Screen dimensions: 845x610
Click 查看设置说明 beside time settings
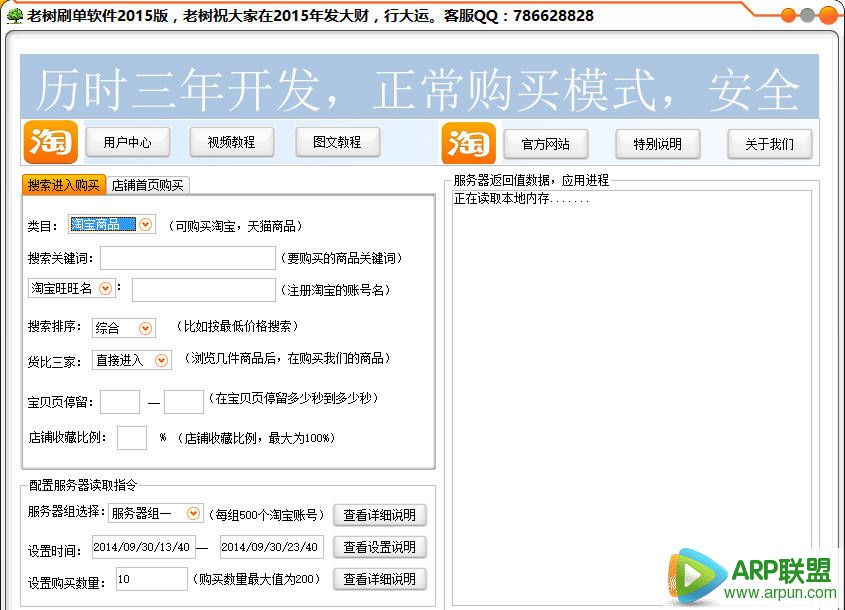[379, 547]
